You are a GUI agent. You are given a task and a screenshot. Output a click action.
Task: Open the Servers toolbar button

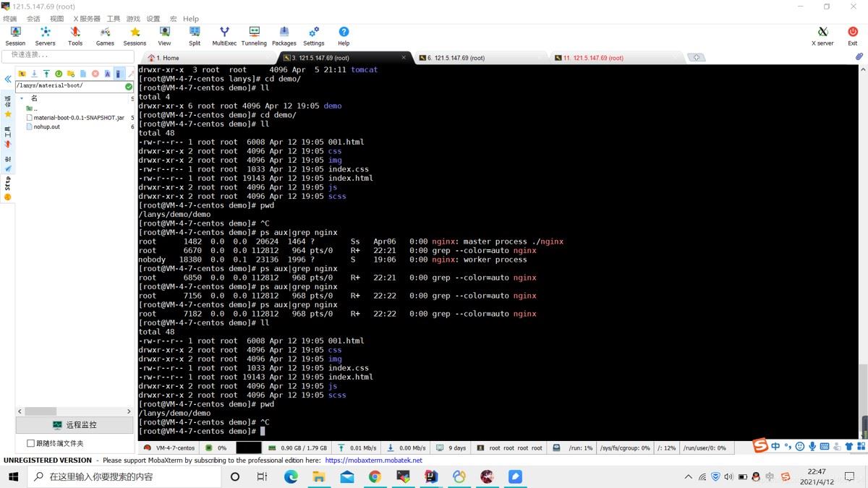pos(45,36)
